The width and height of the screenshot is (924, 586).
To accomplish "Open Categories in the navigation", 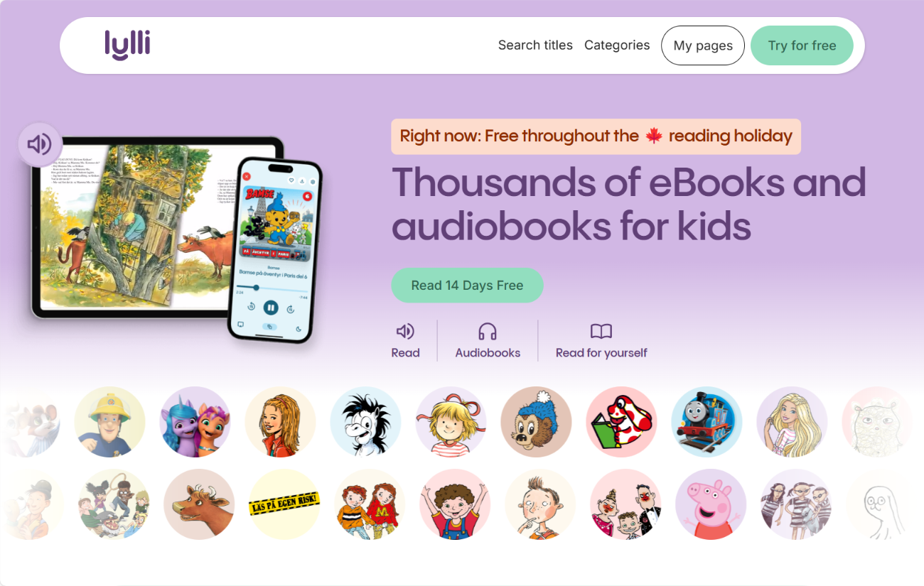I will pos(617,45).
